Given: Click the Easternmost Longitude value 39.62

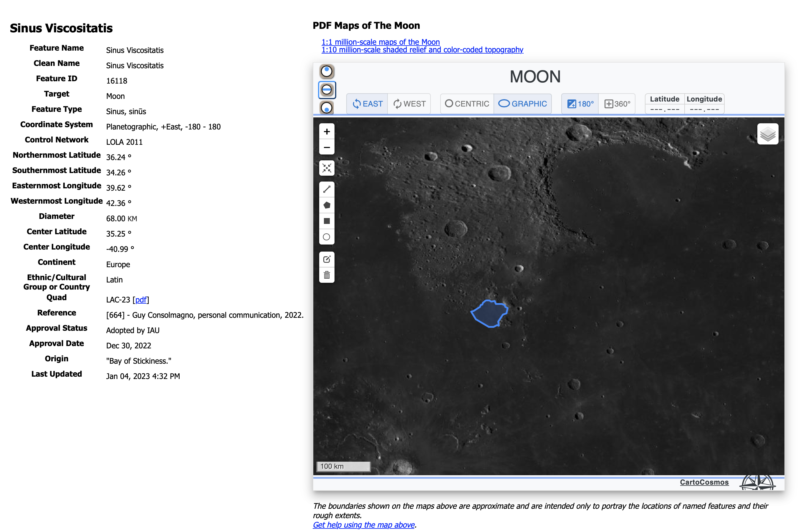Looking at the screenshot, I should [118, 188].
